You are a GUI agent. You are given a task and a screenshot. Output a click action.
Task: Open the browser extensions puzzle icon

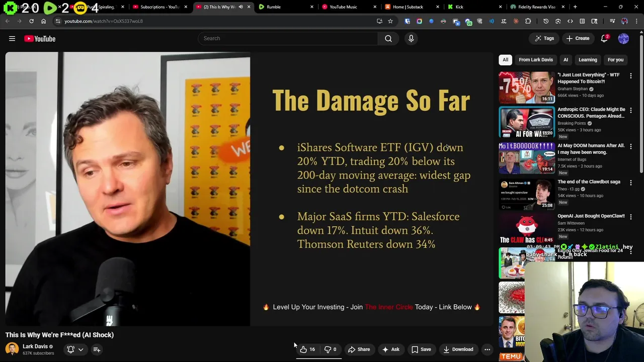[x=528, y=21]
